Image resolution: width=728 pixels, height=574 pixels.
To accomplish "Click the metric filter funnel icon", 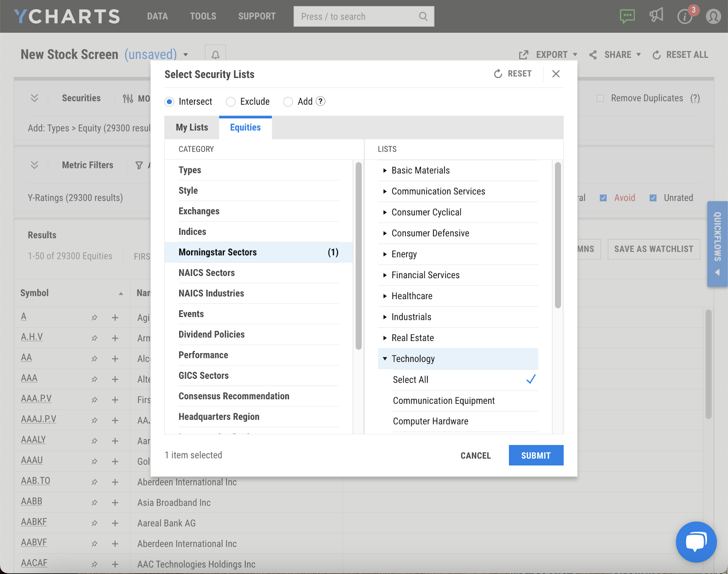I will 139,165.
